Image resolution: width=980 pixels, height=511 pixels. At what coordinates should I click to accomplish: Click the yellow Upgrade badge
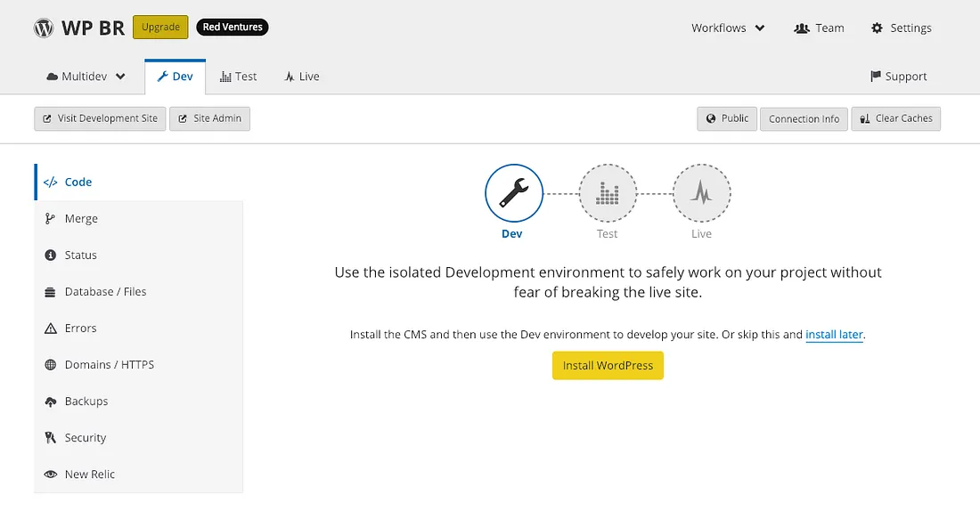(x=160, y=28)
